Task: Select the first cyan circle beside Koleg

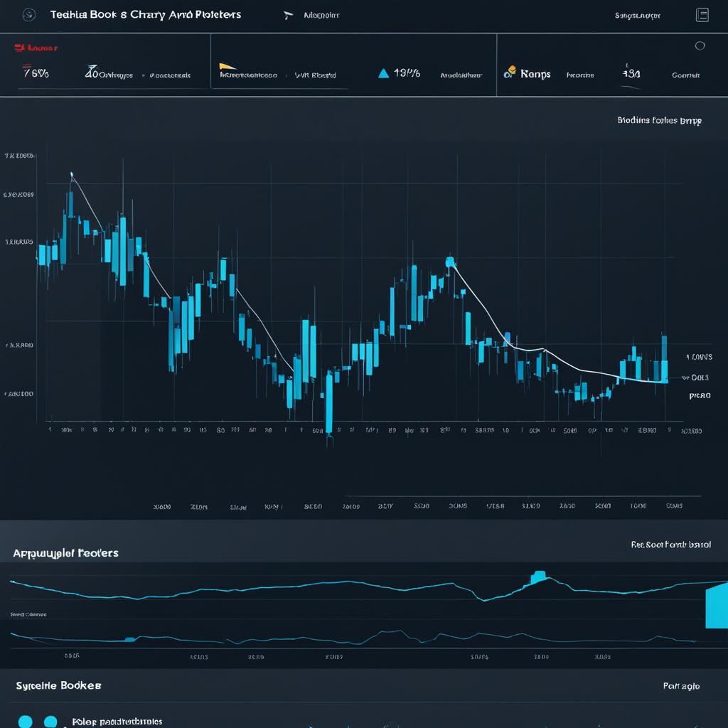Action: point(26,722)
